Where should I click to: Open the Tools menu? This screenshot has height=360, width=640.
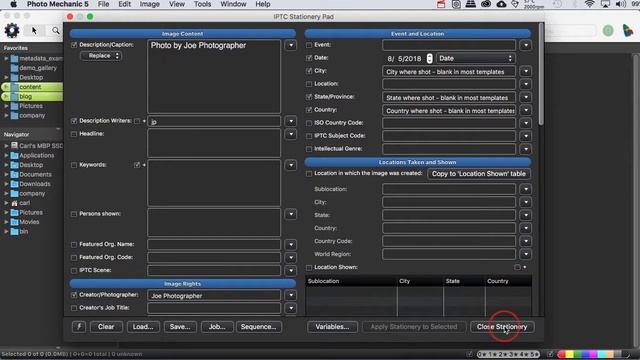(202, 4)
